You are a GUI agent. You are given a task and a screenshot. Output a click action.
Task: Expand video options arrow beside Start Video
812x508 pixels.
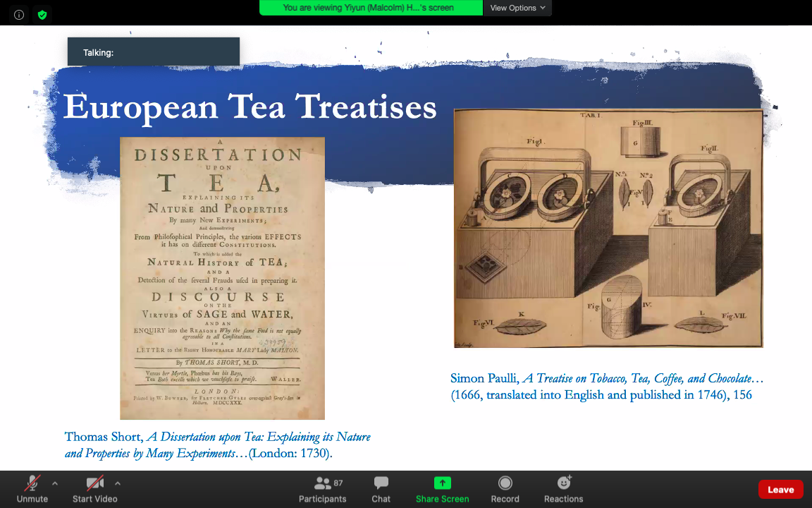117,483
